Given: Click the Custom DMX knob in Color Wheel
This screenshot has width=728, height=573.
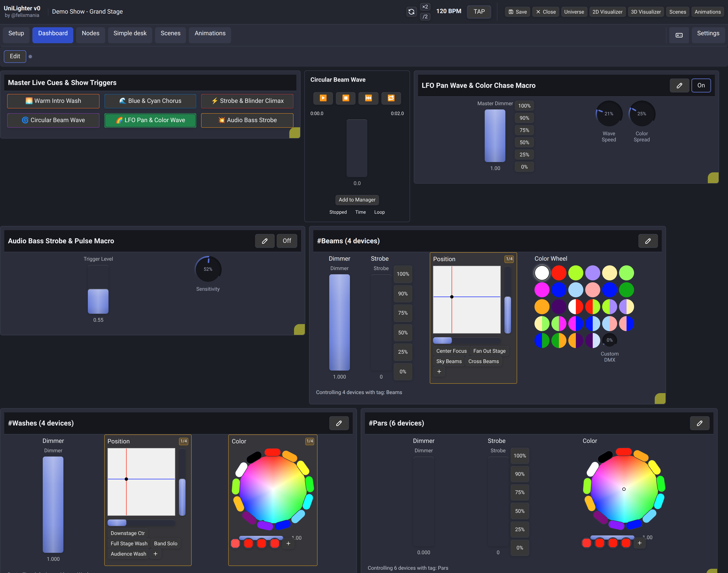Looking at the screenshot, I should pyautogui.click(x=610, y=340).
